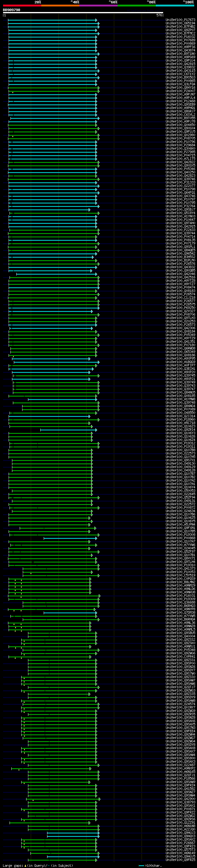Click the UniRef100_Q9S800 label
This screenshot has width=197, height=868.
[180, 758]
